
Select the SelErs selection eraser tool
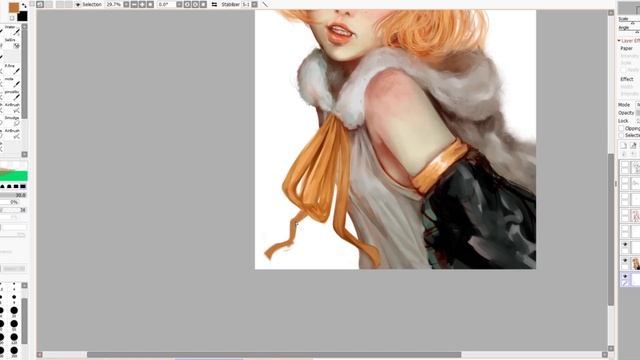point(12,43)
